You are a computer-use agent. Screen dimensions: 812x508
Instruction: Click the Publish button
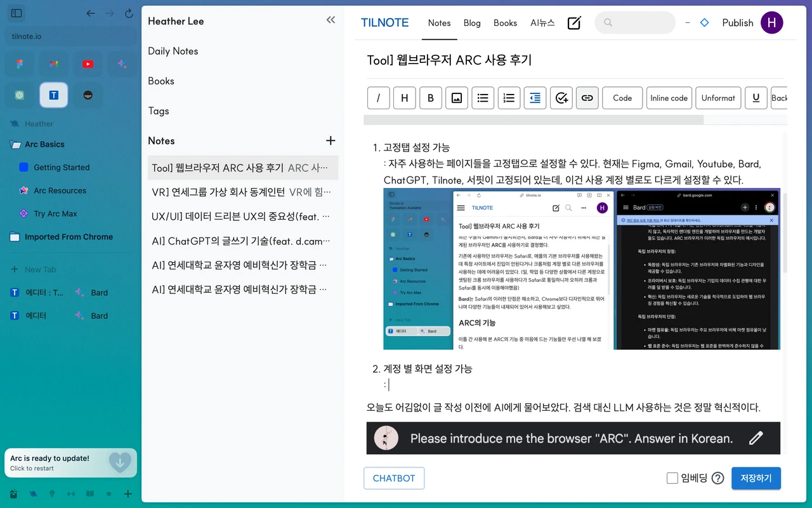(x=738, y=23)
